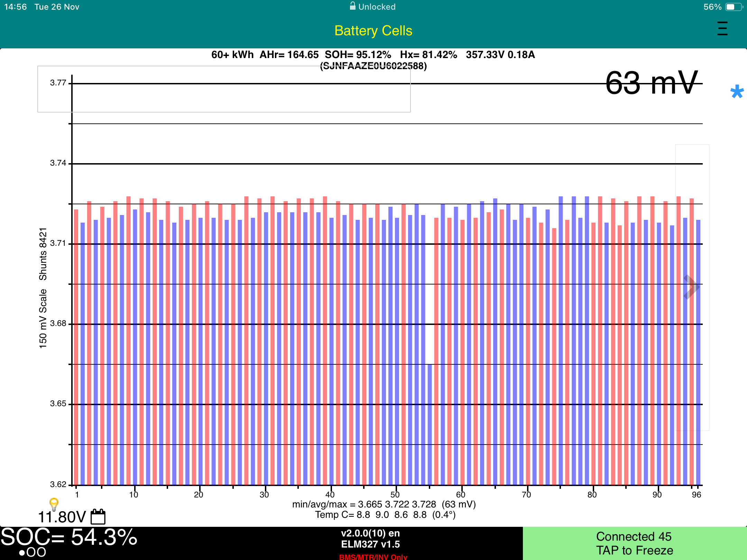747x560 pixels.
Task: Tap the Unlocked padlock icon
Action: [x=352, y=6]
